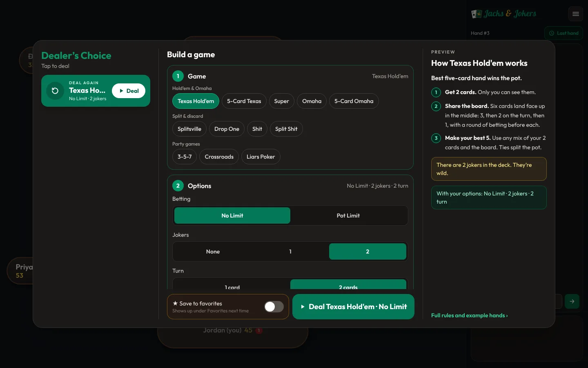Toggle Save to favorites switch
The width and height of the screenshot is (588, 368).
tap(274, 307)
